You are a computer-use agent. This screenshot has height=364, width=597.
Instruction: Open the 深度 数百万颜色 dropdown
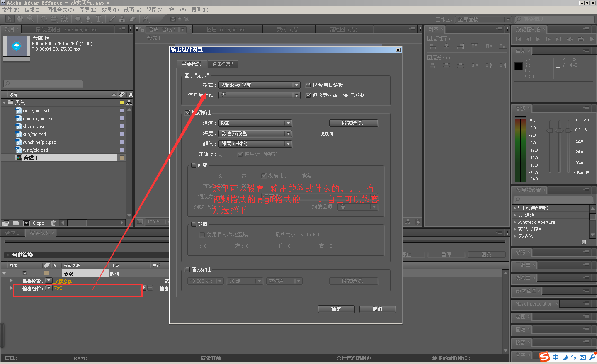[x=255, y=133]
